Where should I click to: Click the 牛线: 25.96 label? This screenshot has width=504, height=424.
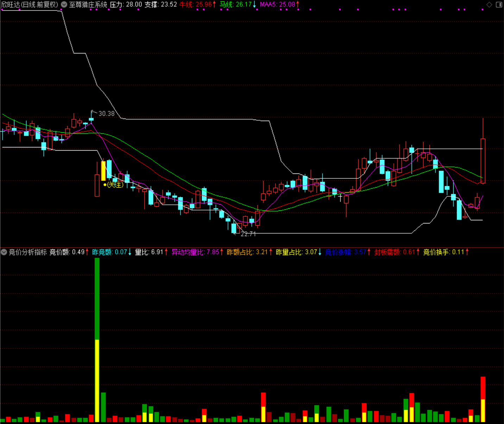196,5
